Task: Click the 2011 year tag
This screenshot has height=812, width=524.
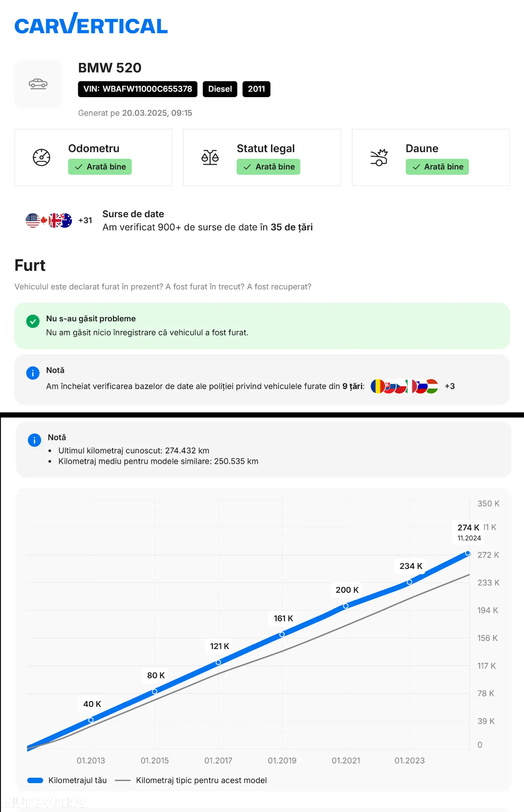Action: tap(256, 89)
